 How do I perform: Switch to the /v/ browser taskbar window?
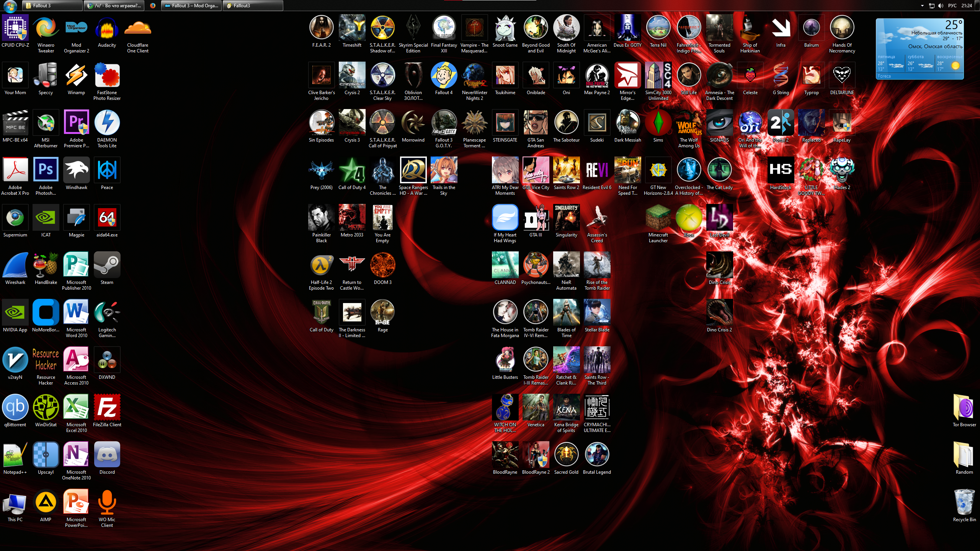coord(114,6)
